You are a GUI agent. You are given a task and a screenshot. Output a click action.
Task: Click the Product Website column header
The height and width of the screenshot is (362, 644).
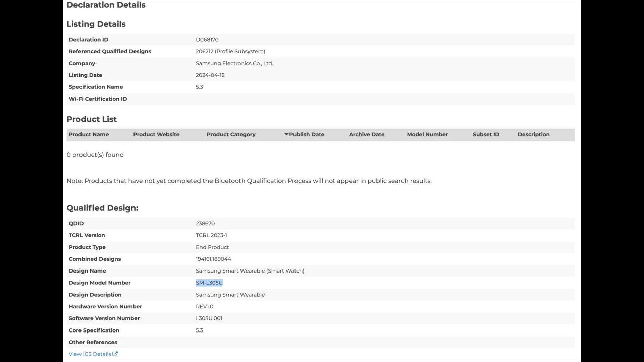[x=156, y=134]
